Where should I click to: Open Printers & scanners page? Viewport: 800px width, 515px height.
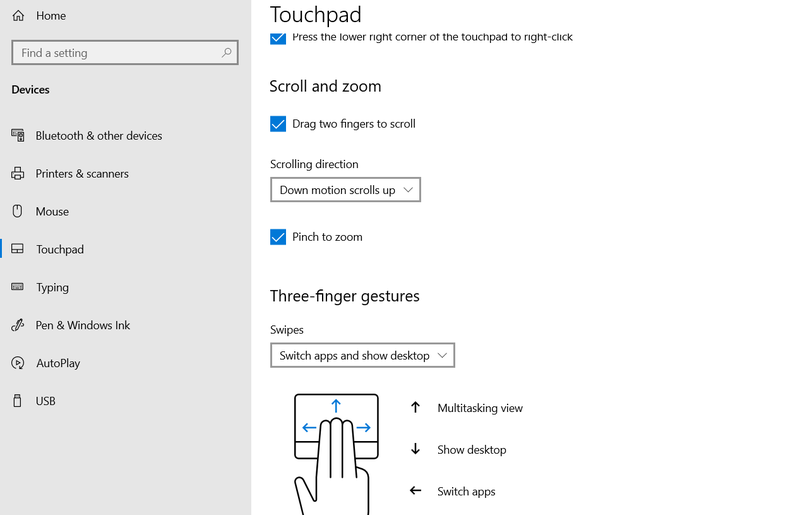click(82, 174)
